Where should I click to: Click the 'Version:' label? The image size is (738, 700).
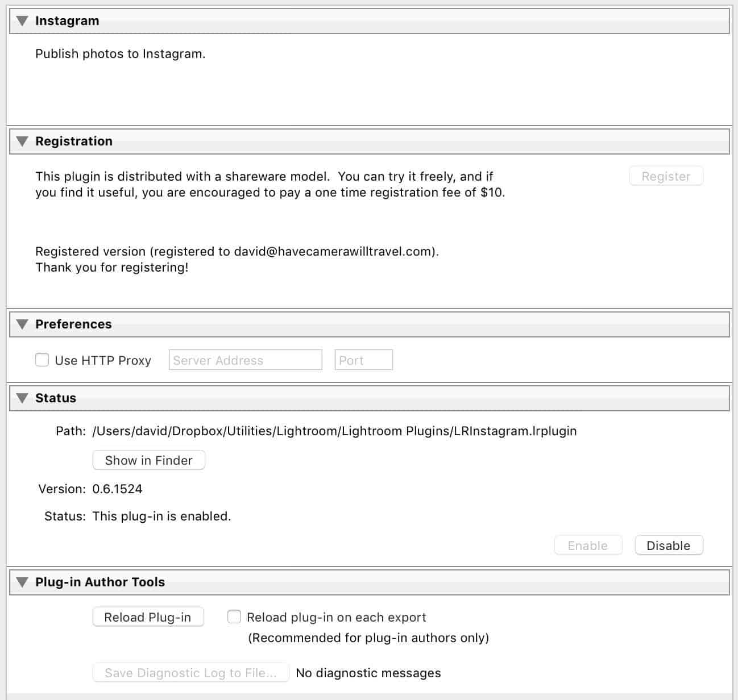point(62,489)
